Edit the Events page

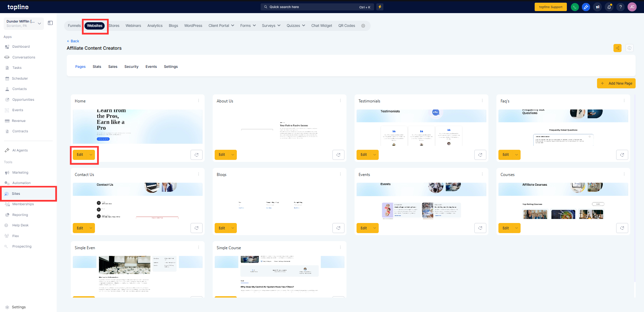(x=364, y=228)
